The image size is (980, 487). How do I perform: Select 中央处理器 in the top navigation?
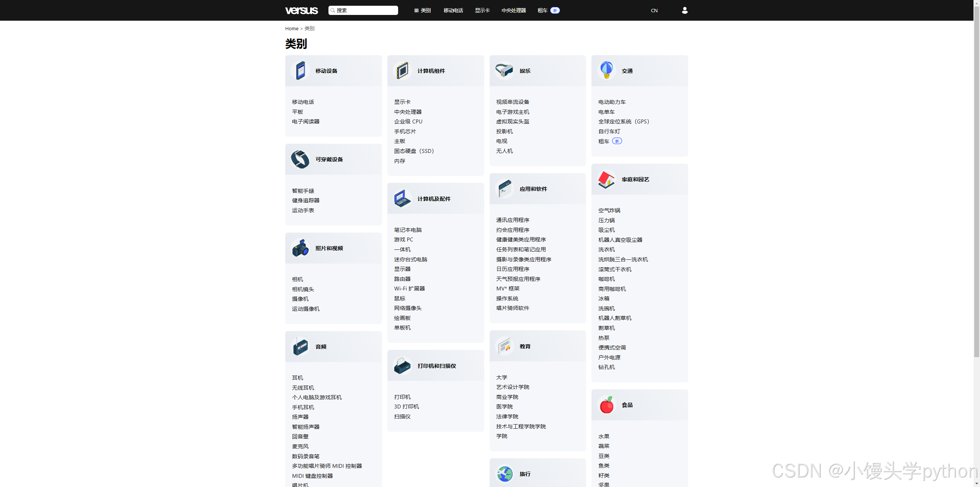[x=513, y=10]
